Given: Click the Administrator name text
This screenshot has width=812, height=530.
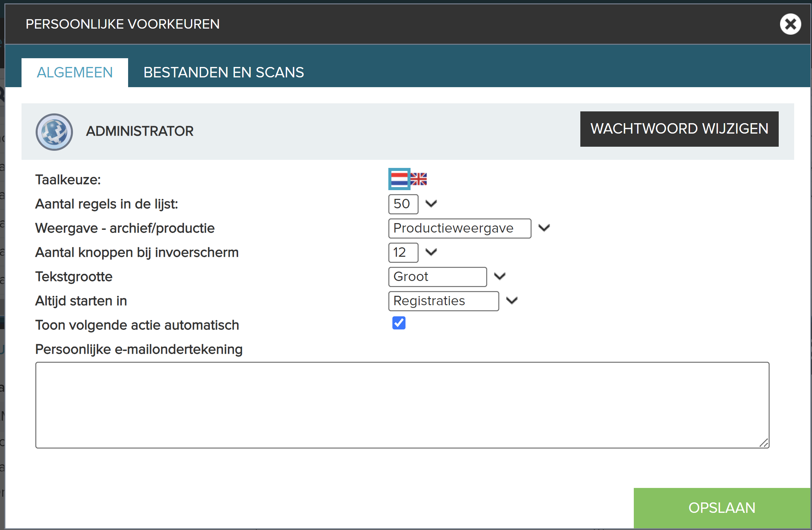Looking at the screenshot, I should pyautogui.click(x=140, y=131).
